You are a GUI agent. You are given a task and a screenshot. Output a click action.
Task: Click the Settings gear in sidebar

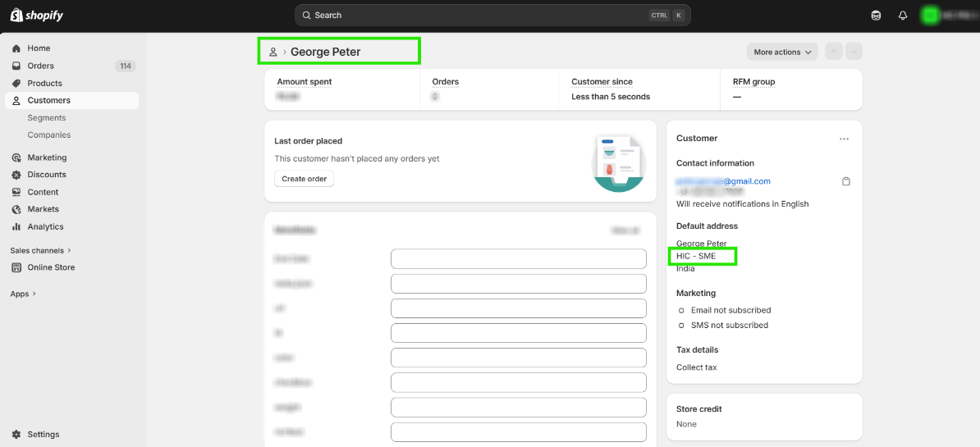coord(16,435)
